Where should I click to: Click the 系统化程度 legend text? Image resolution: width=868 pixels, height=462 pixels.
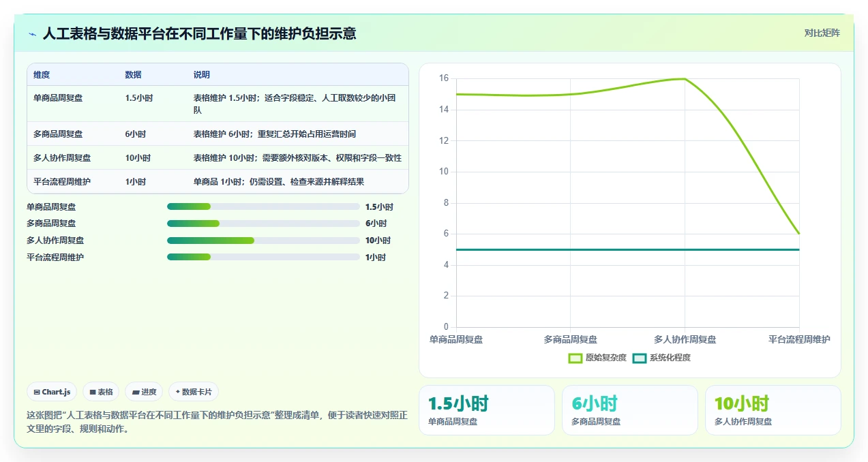pyautogui.click(x=670, y=358)
